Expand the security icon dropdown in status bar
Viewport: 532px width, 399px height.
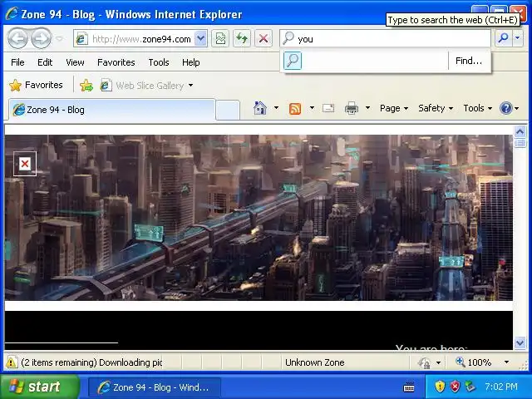click(x=438, y=362)
